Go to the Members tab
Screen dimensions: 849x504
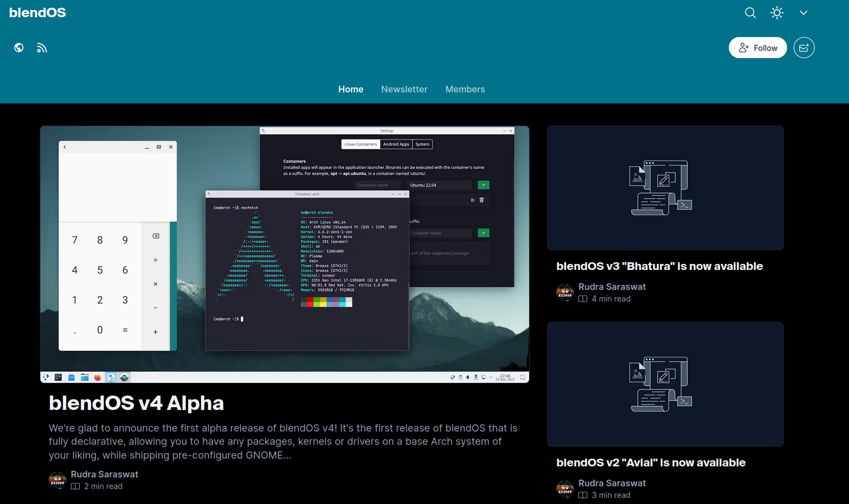tap(465, 89)
